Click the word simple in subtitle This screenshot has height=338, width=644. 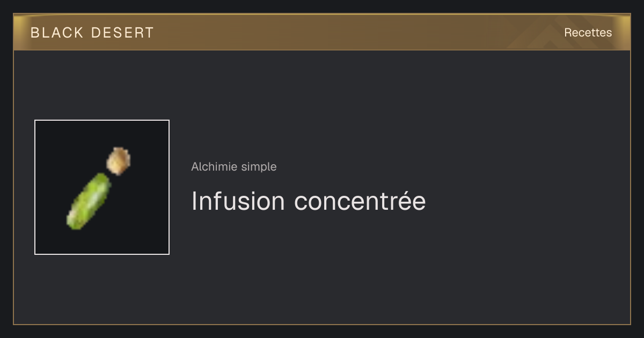coord(259,167)
